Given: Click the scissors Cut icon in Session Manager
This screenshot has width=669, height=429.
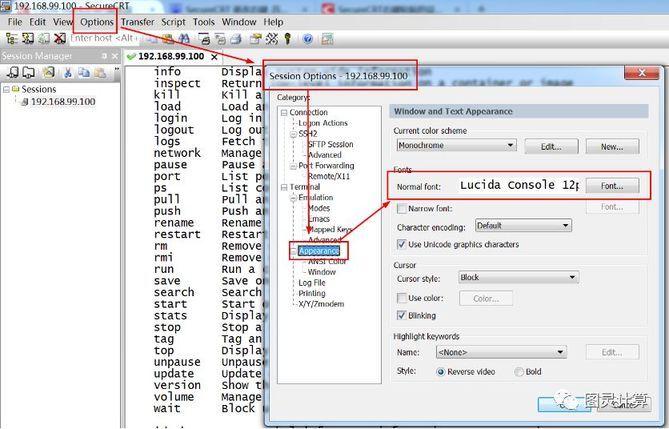Looking at the screenshot, I should [x=67, y=73].
